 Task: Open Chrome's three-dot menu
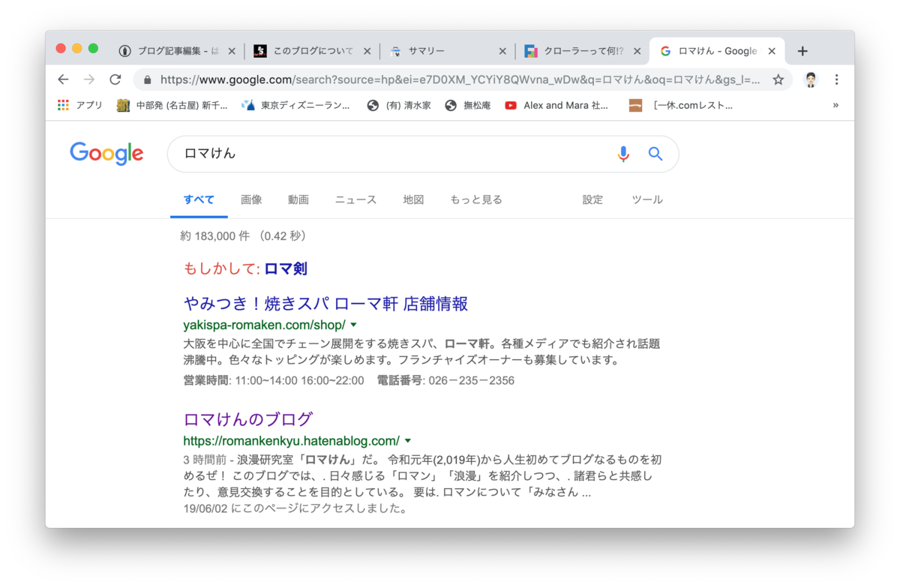click(836, 79)
